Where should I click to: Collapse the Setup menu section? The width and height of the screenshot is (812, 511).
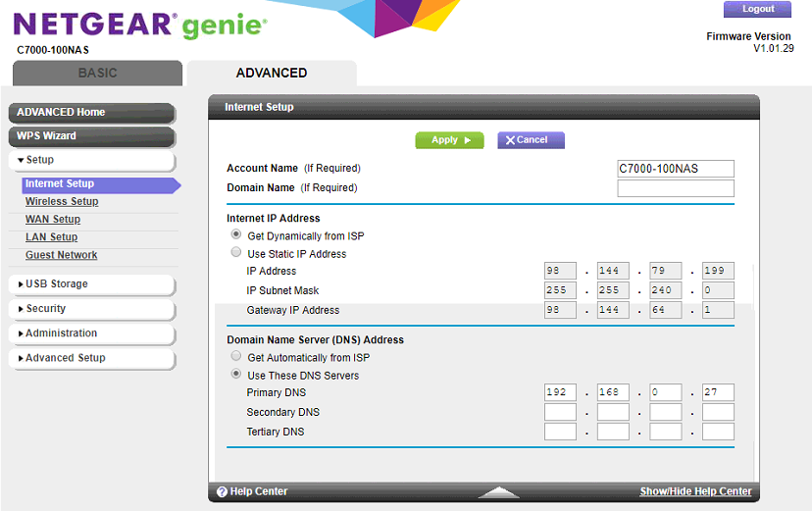pyautogui.click(x=90, y=160)
